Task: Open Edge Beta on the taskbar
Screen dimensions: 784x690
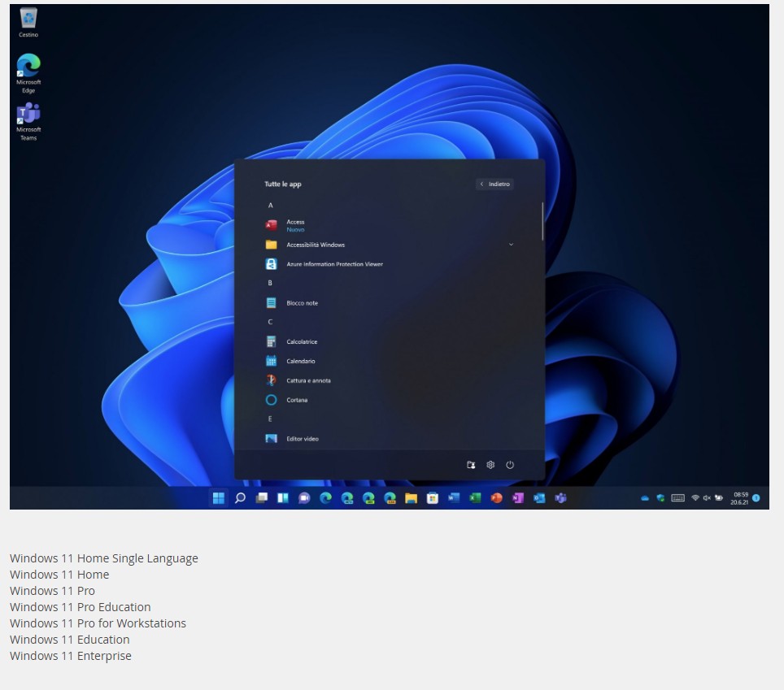Action: click(347, 498)
